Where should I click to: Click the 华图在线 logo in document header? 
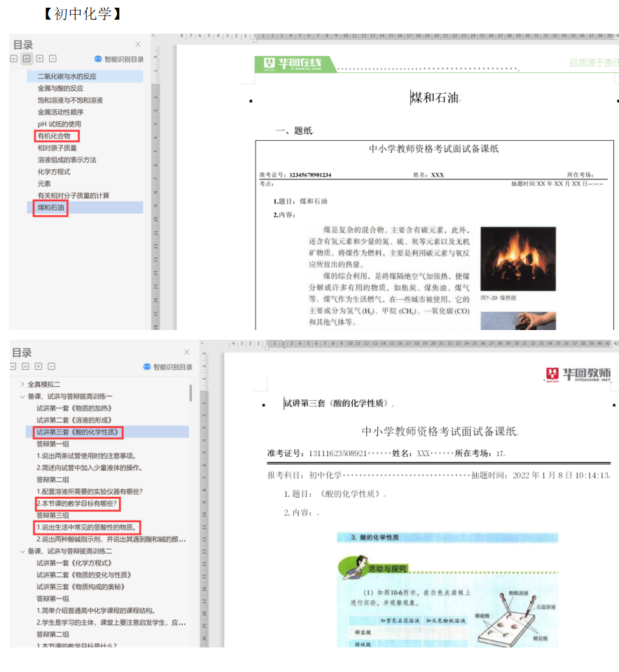click(293, 64)
